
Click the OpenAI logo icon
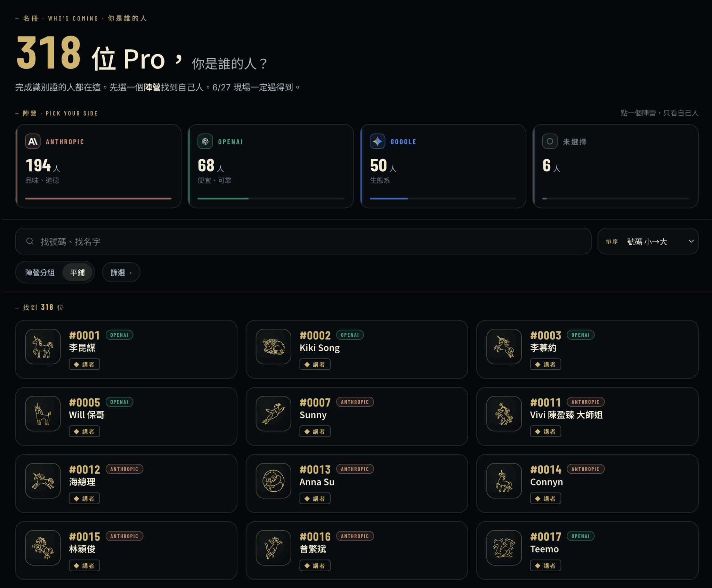[205, 141]
